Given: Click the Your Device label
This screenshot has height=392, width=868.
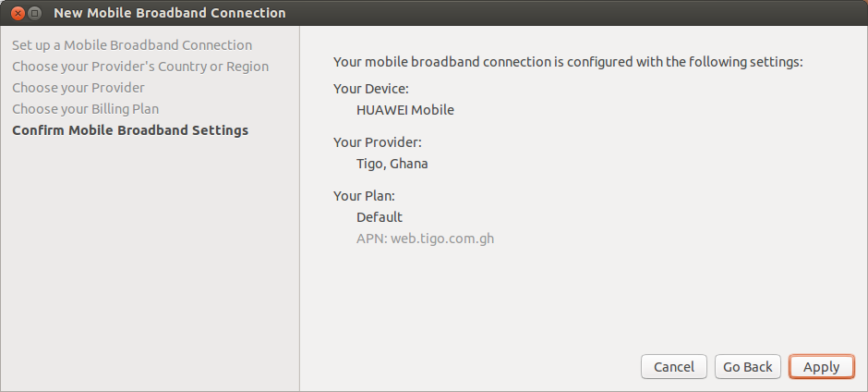Looking at the screenshot, I should (x=371, y=89).
